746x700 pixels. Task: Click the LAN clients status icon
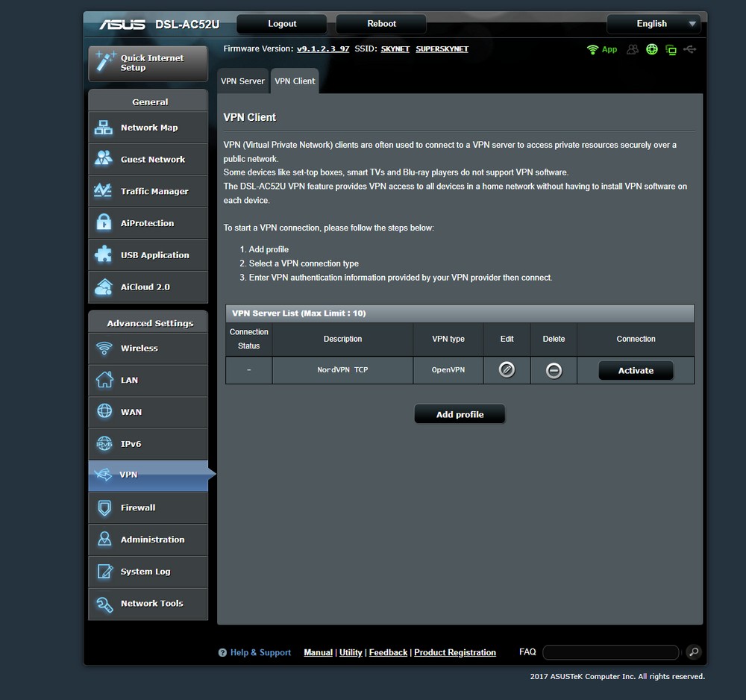671,50
